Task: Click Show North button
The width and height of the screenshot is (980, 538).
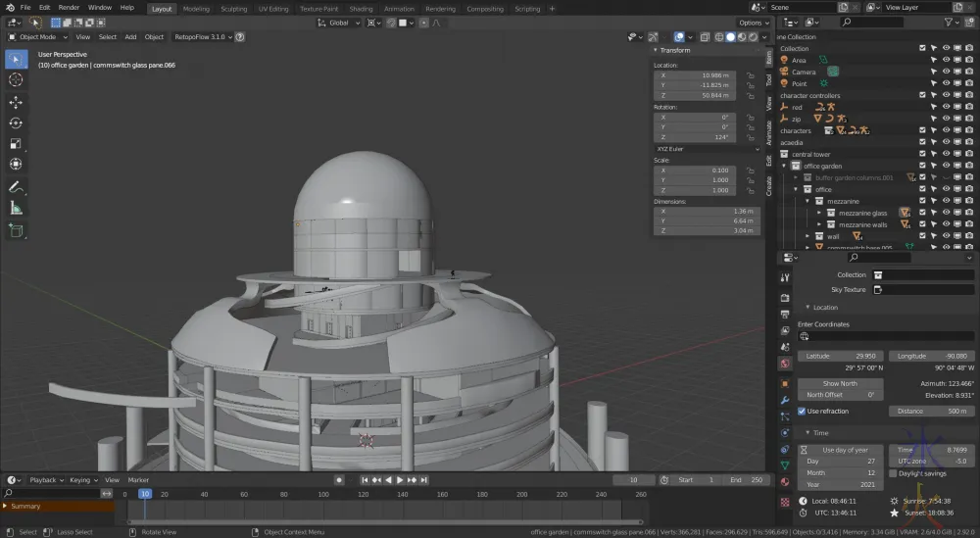Action: (840, 384)
